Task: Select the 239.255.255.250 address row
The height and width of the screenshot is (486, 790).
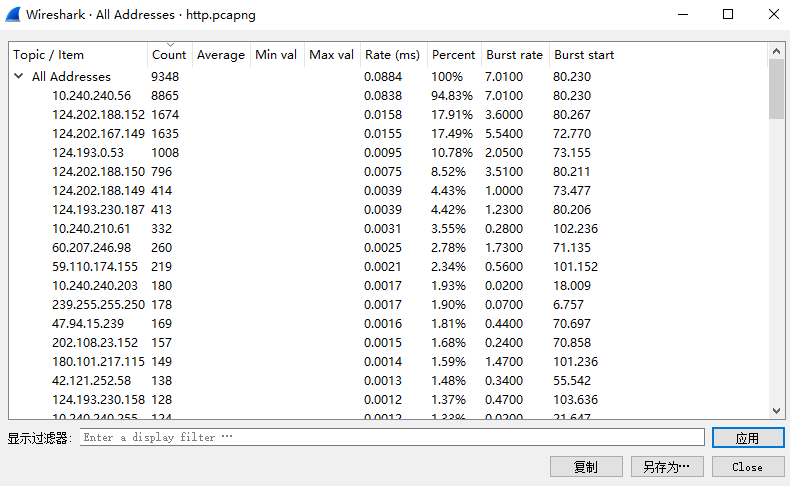Action: (x=388, y=305)
